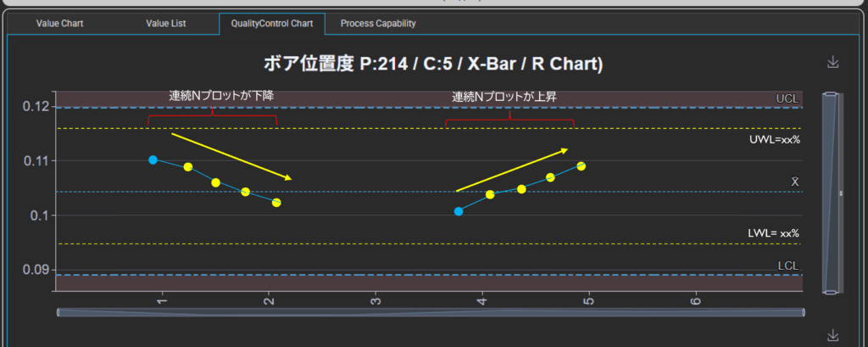868x347 pixels.
Task: Click the download icon below the chart area
Action: (832, 335)
